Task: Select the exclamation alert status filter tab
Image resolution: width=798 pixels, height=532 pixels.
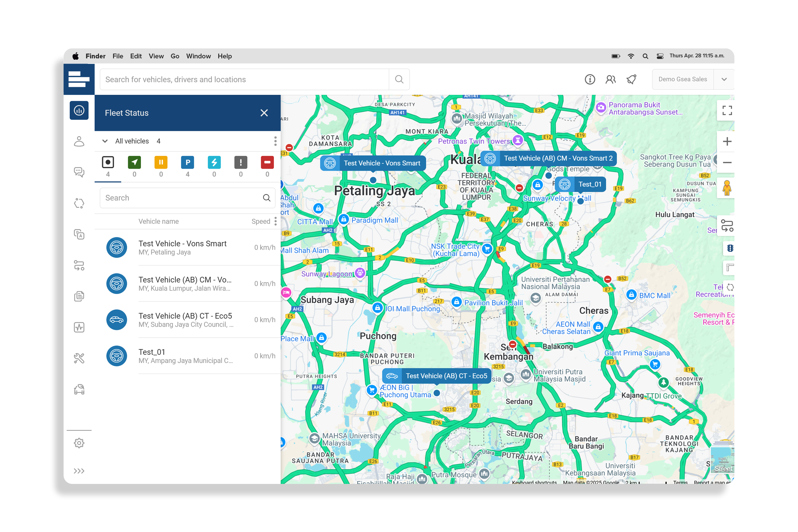Action: pyautogui.click(x=241, y=167)
